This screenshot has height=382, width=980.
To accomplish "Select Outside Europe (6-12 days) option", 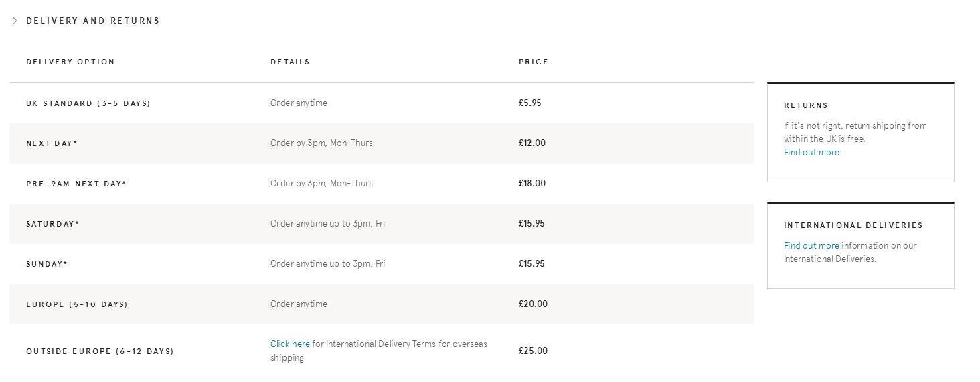I will (x=100, y=351).
